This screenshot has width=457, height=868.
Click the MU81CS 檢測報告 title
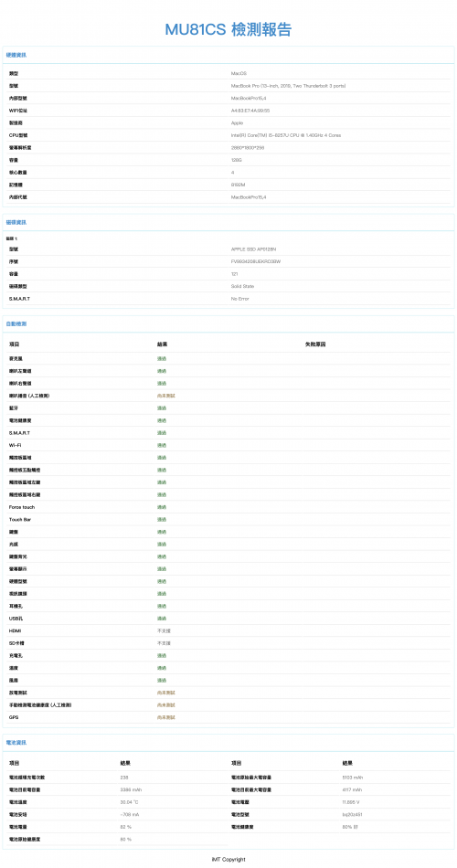(228, 29)
